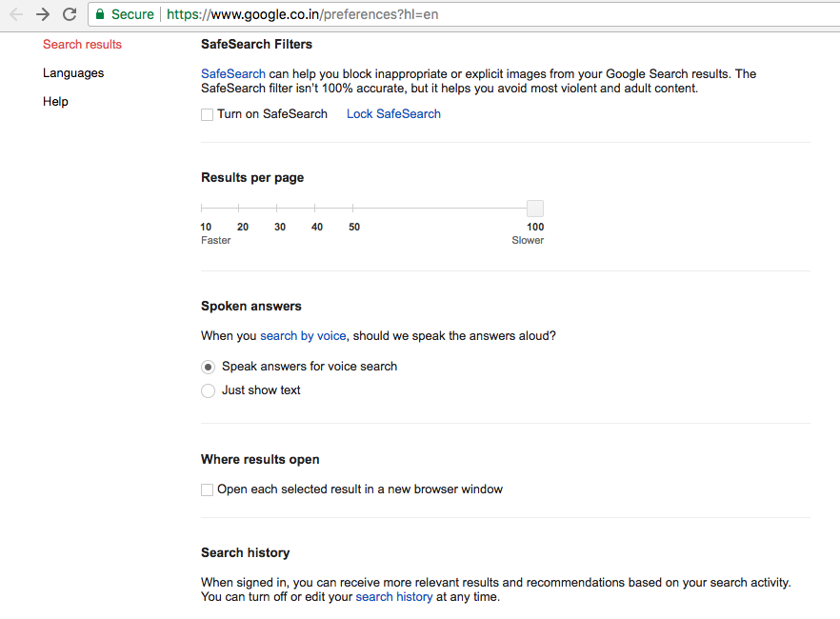Enable the Turn on SafeSearch checkbox
This screenshot has width=840, height=619.
pyautogui.click(x=208, y=114)
